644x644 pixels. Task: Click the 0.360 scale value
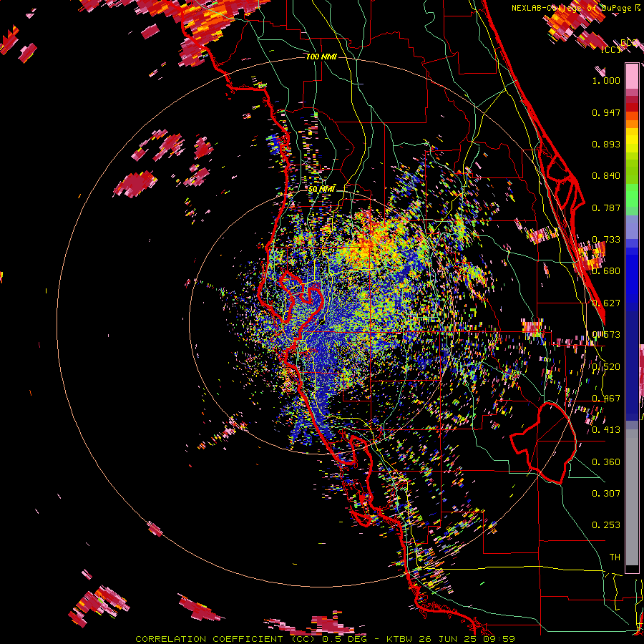pyautogui.click(x=606, y=462)
